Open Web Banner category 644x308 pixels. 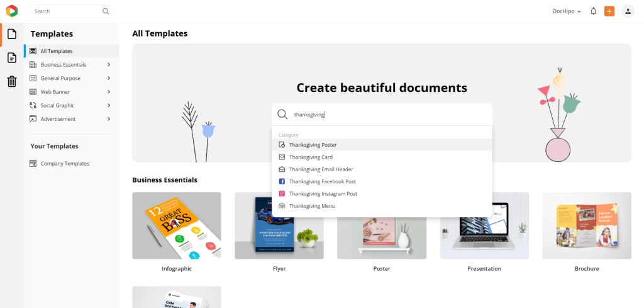click(72, 92)
